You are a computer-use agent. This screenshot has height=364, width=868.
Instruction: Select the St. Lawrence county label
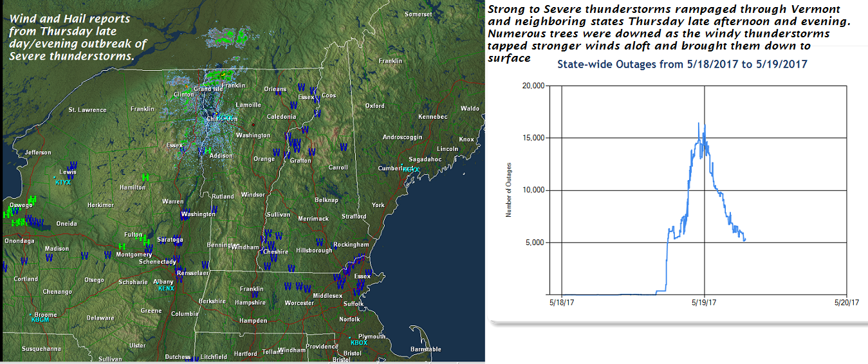click(88, 110)
